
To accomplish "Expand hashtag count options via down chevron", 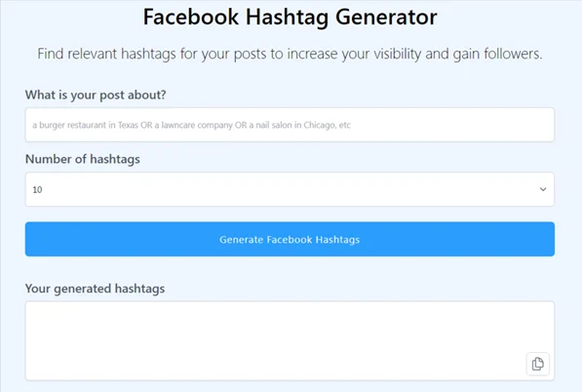I will pos(543,189).
